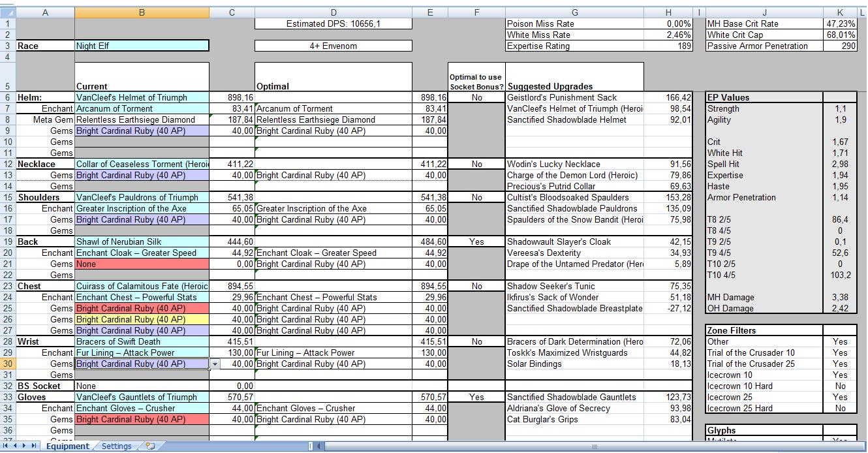Select current Greater Inscription of the Axe
Screen dimensions: 868x453
pos(142,208)
